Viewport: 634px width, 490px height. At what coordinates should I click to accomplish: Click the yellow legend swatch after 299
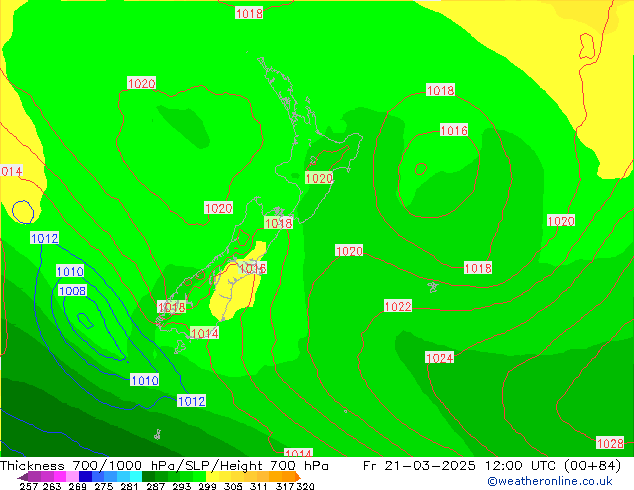click(213, 476)
